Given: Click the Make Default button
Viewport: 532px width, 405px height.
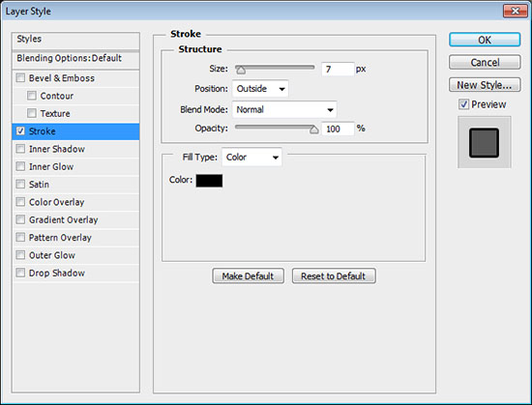Looking at the screenshot, I should (x=248, y=276).
